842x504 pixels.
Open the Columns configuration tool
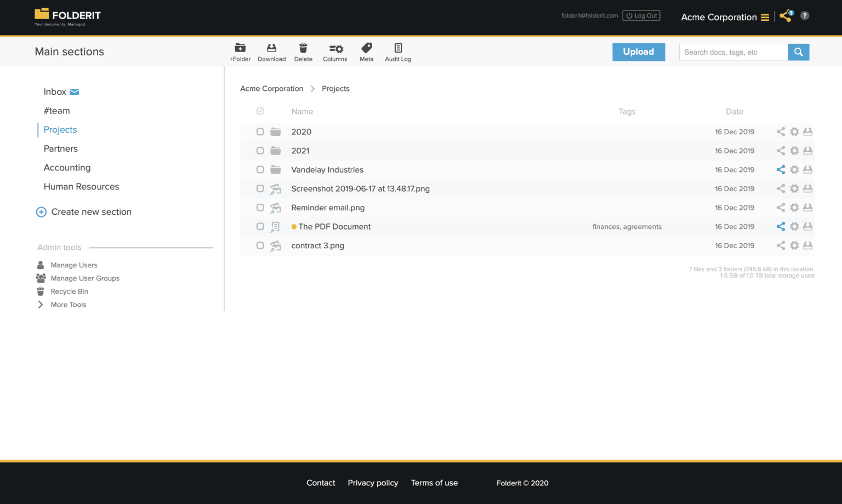coord(335,51)
